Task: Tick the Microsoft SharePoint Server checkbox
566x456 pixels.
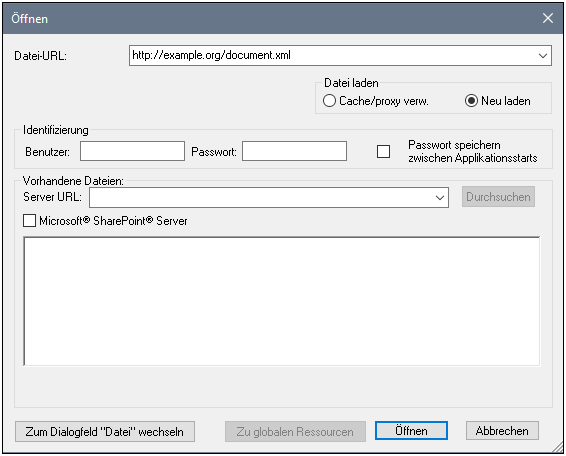Action: click(x=29, y=221)
